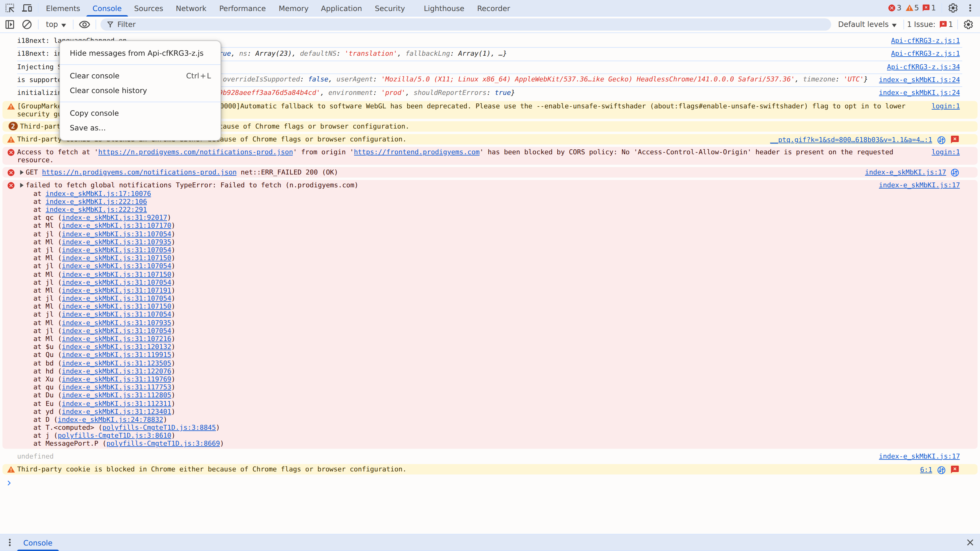
Task: Open the Default levels dropdown
Action: pos(867,24)
